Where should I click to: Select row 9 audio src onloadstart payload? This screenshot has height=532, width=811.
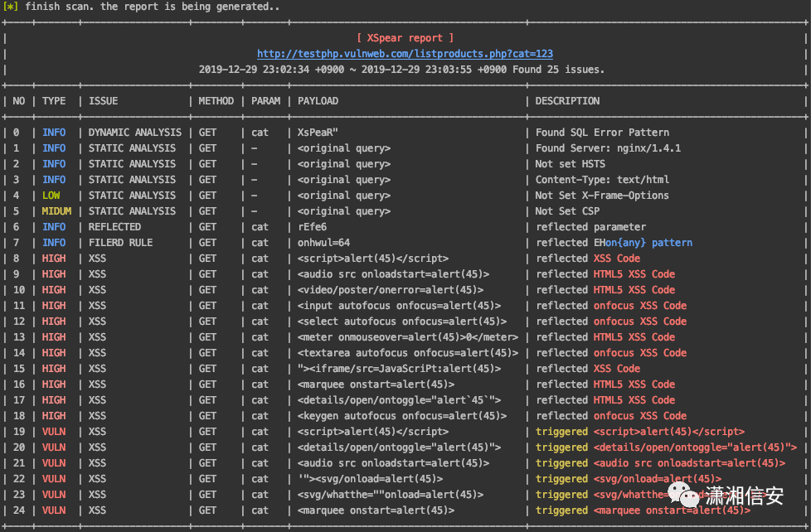pos(393,274)
